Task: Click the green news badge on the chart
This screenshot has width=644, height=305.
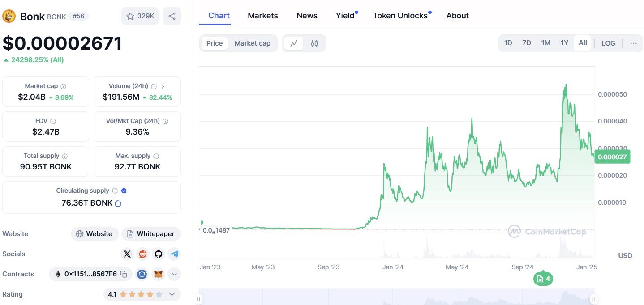Action: click(543, 278)
